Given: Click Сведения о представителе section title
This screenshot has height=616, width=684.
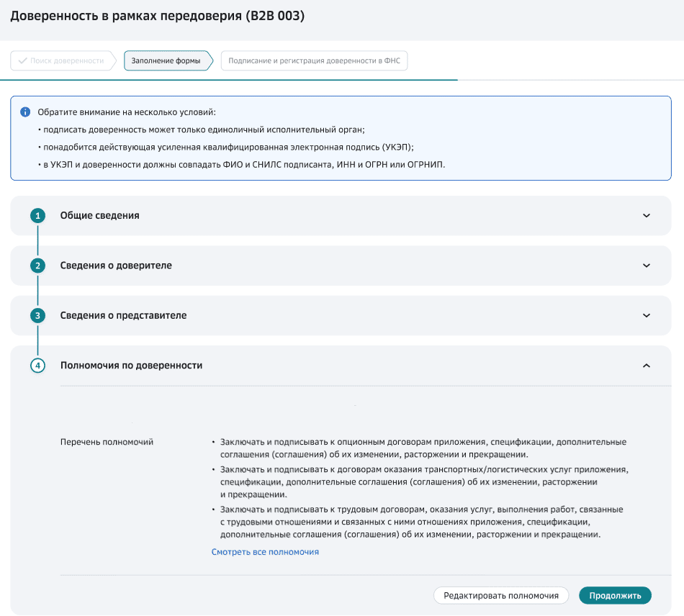Looking at the screenshot, I should point(123,316).
